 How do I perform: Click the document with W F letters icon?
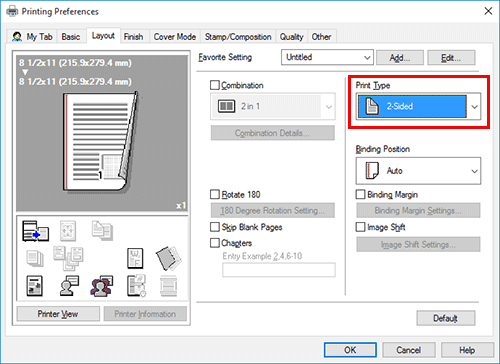[x=135, y=258]
